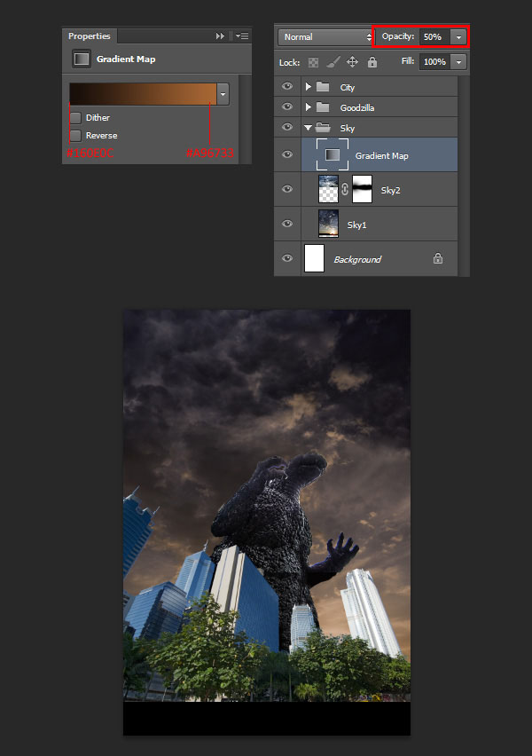Hide the Gradient Map layer
This screenshot has height=756, width=532.
pos(287,154)
